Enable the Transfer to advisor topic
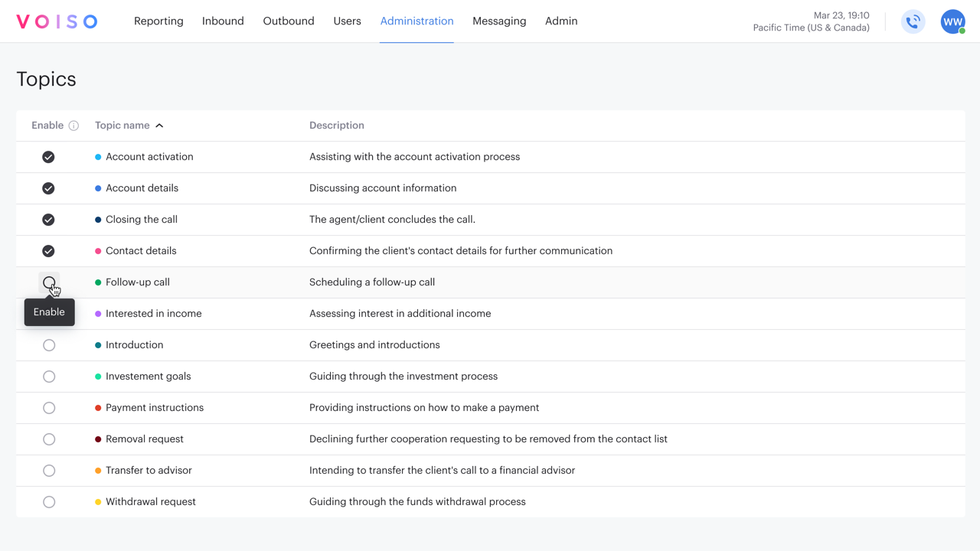This screenshot has height=551, width=980. click(x=49, y=471)
